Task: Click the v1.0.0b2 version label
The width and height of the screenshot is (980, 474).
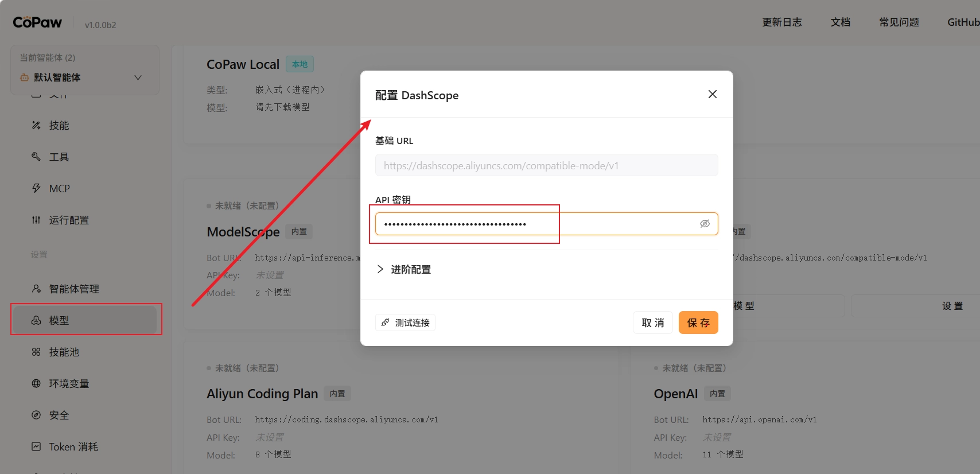Action: 100,25
